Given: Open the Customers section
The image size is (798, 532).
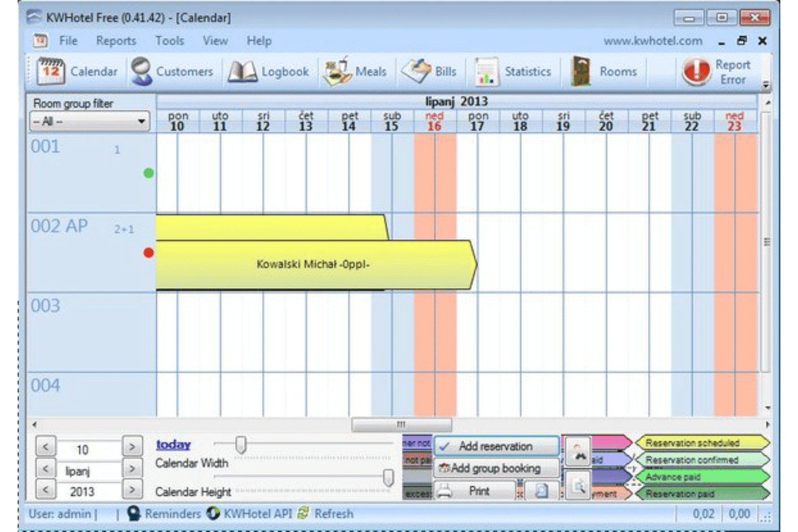Looking at the screenshot, I should [171, 71].
